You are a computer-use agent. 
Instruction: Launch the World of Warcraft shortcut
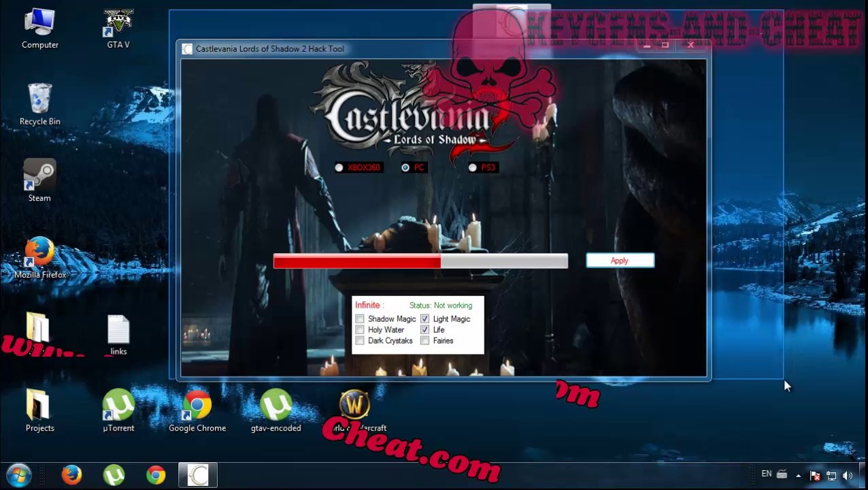point(354,411)
